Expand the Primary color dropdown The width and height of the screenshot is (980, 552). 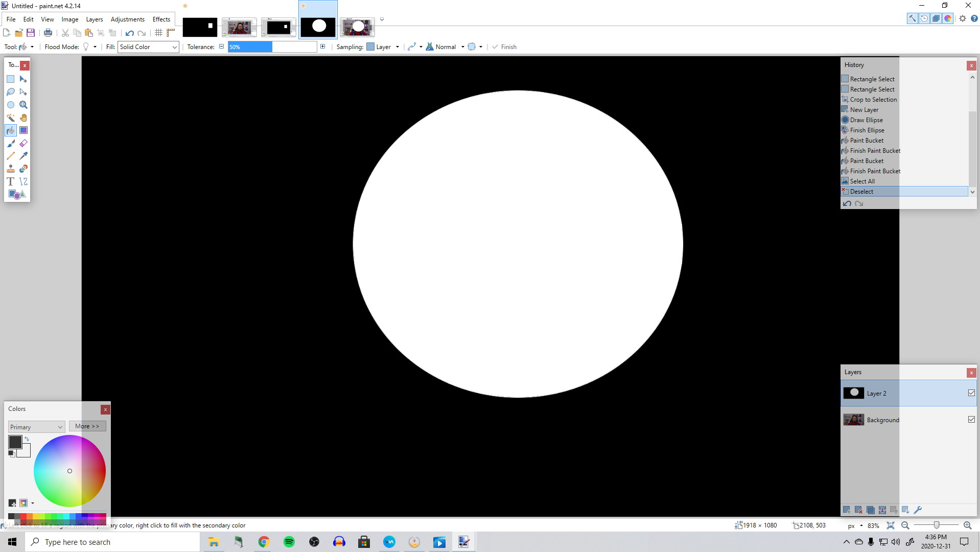(36, 427)
